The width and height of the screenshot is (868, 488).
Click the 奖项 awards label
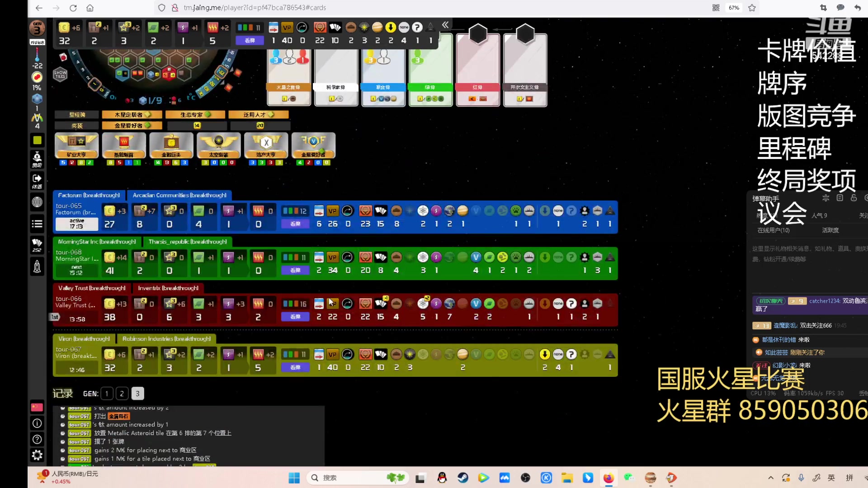[77, 126]
